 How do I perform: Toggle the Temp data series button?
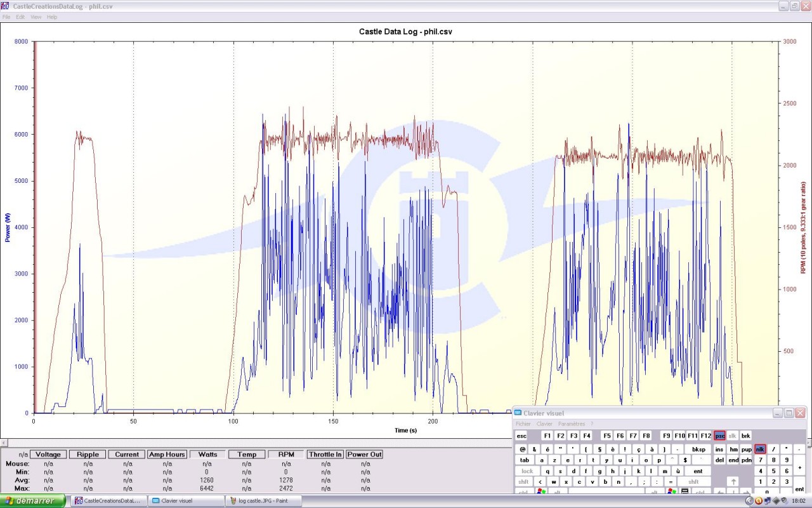pyautogui.click(x=247, y=454)
